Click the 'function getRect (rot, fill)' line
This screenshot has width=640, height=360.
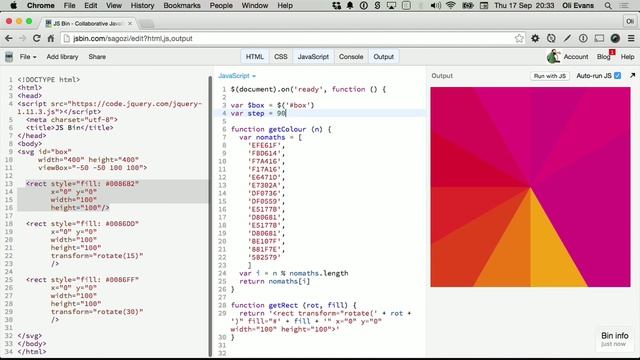pos(294,305)
